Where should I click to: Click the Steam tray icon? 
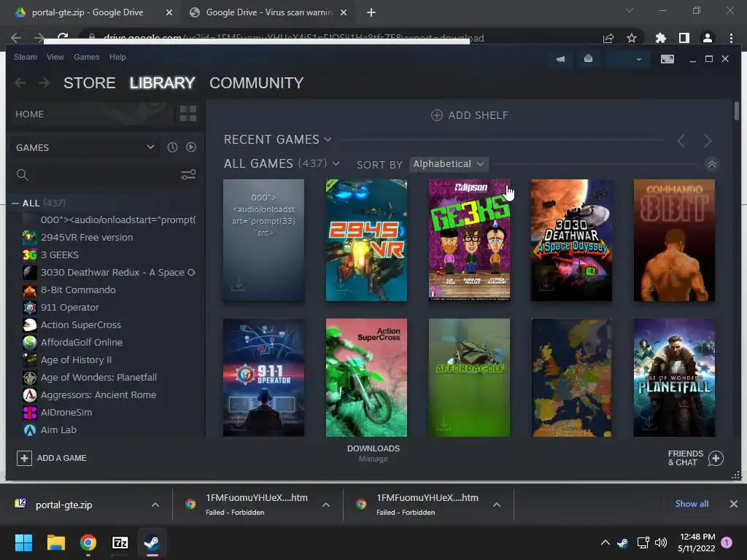pyautogui.click(x=622, y=542)
